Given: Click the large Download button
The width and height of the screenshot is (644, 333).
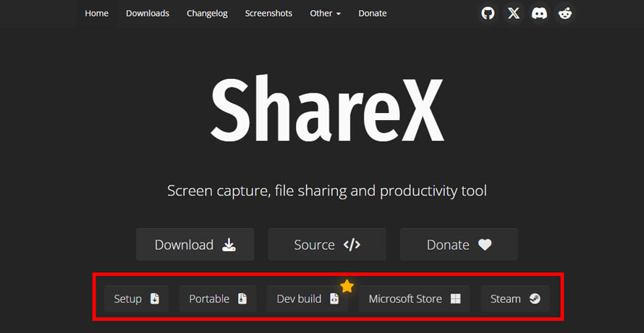Looking at the screenshot, I should [195, 245].
